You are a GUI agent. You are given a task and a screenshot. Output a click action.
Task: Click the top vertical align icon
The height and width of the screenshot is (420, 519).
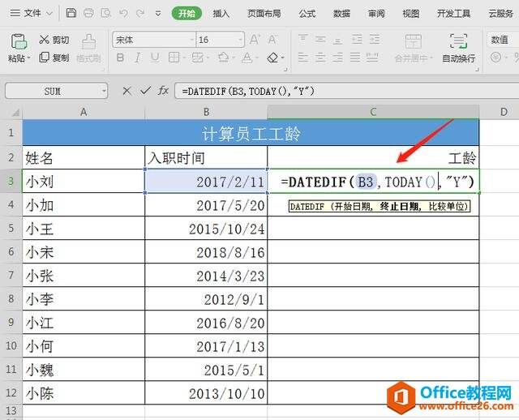[x=302, y=39]
